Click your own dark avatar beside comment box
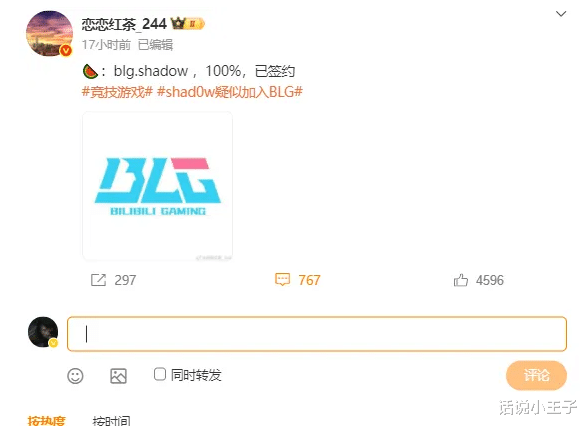Image resolution: width=586 pixels, height=426 pixels. click(x=43, y=332)
